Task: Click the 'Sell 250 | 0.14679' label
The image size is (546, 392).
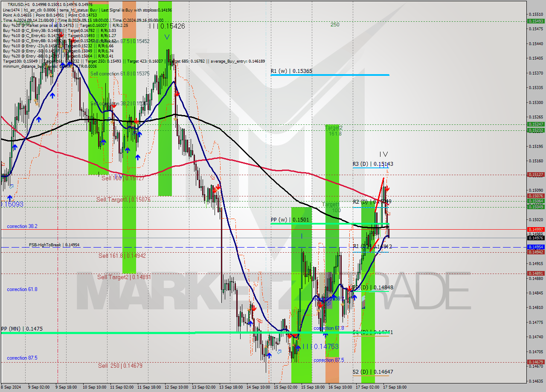Action: click(120, 366)
